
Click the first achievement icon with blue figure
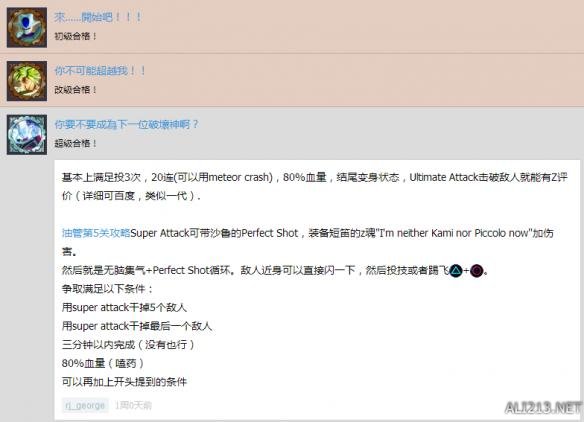coord(27,27)
